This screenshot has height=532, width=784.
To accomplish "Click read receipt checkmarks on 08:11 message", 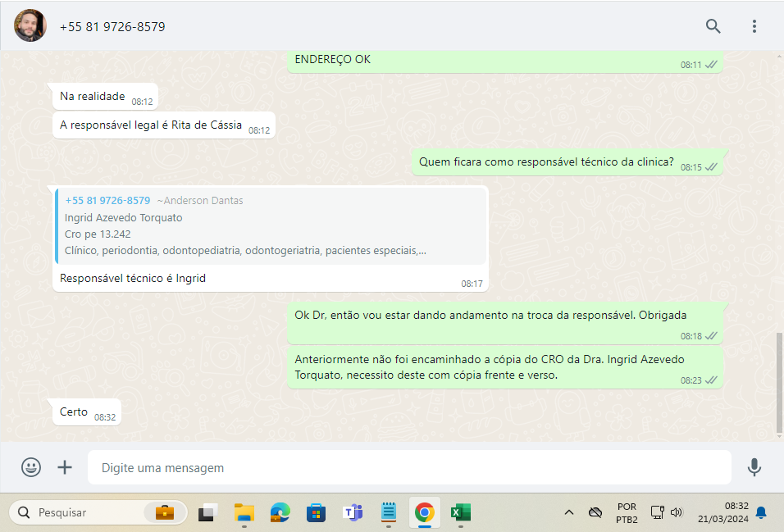I will pos(711,65).
